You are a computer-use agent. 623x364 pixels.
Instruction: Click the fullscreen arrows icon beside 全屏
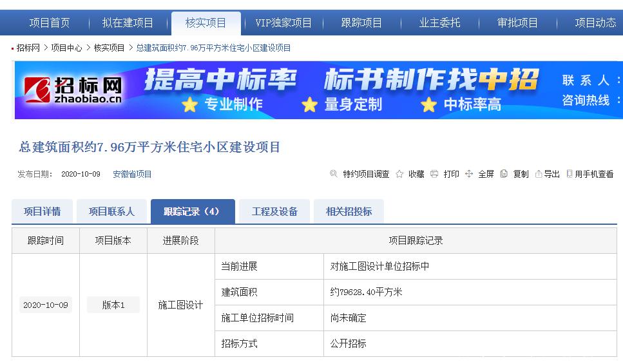(469, 174)
